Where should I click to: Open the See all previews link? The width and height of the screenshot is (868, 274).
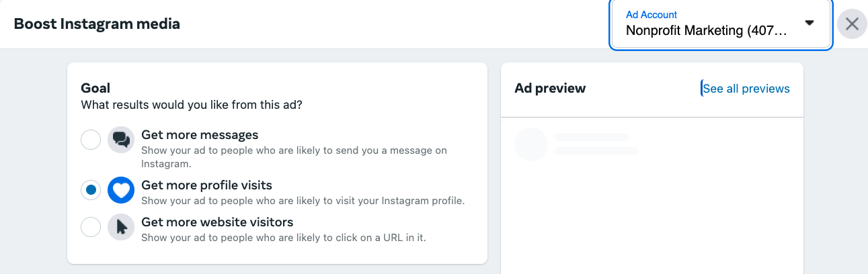point(746,89)
